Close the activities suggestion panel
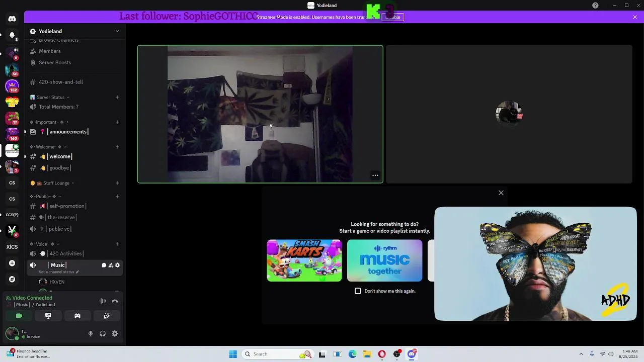Image resolution: width=644 pixels, height=362 pixels. pyautogui.click(x=501, y=193)
